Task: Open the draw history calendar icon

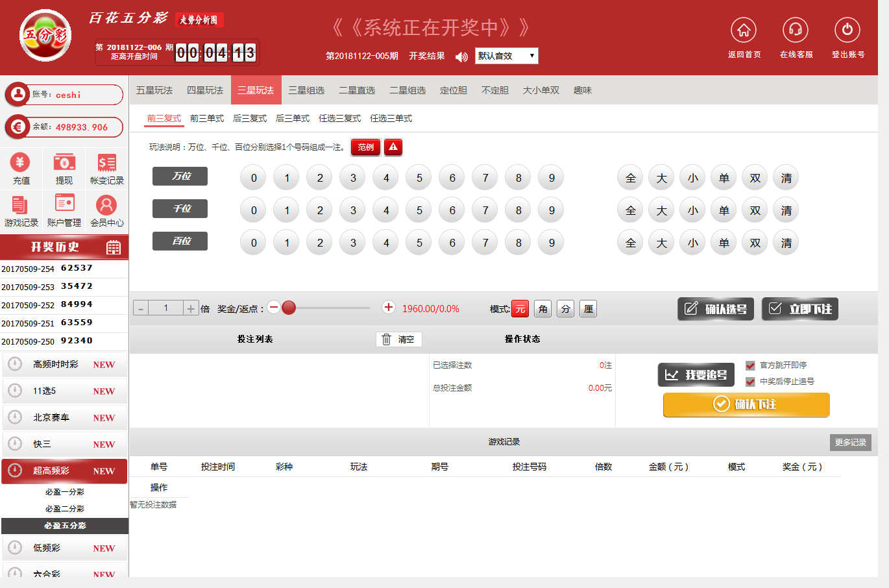Action: (x=114, y=247)
